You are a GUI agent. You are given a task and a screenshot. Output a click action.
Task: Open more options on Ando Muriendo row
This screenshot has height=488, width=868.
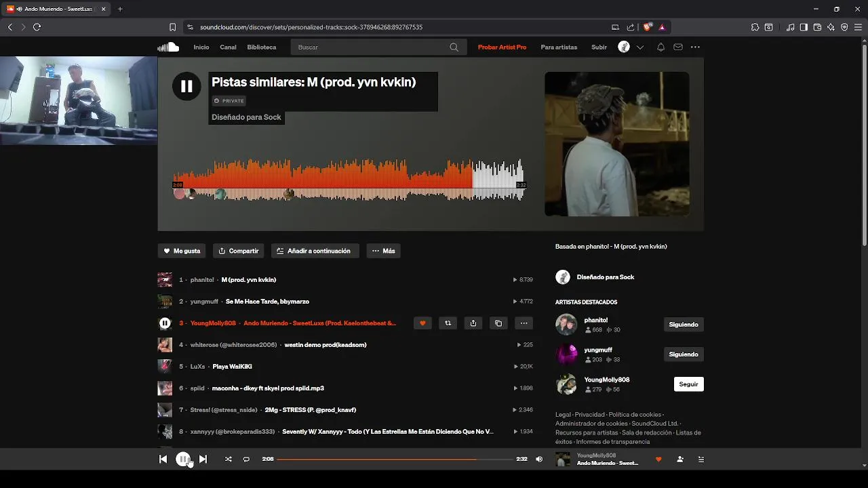(524, 323)
